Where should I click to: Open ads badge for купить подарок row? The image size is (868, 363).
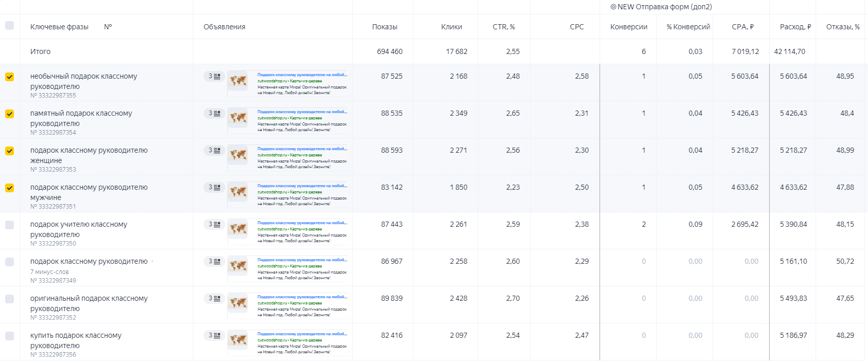214,336
